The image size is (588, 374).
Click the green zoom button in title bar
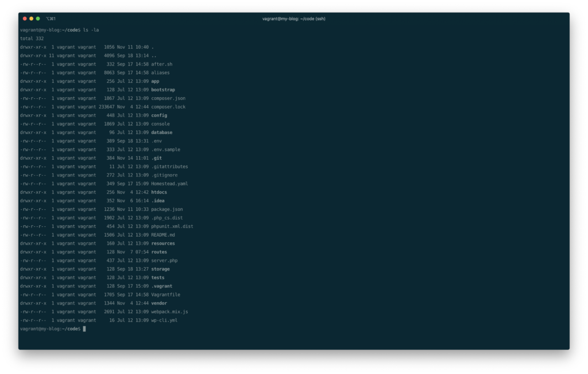(x=39, y=18)
